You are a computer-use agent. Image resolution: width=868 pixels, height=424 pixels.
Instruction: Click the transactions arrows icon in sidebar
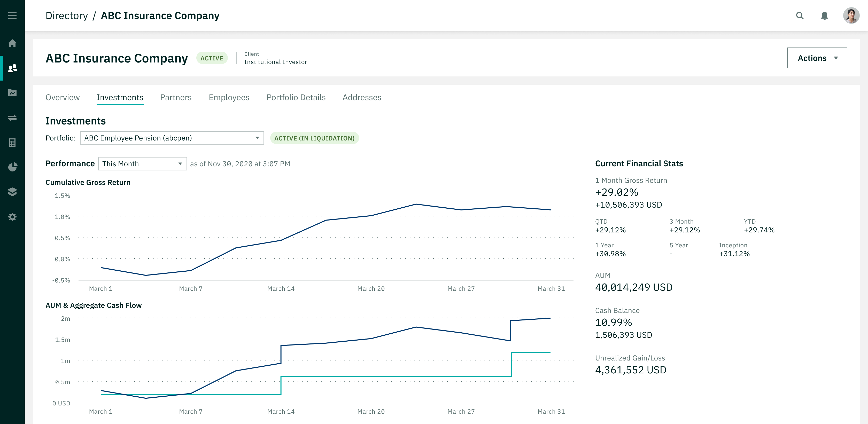(x=12, y=118)
